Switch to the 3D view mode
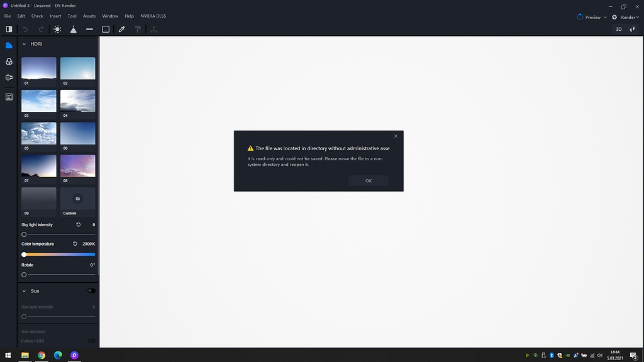This screenshot has height=362, width=644. 619,29
